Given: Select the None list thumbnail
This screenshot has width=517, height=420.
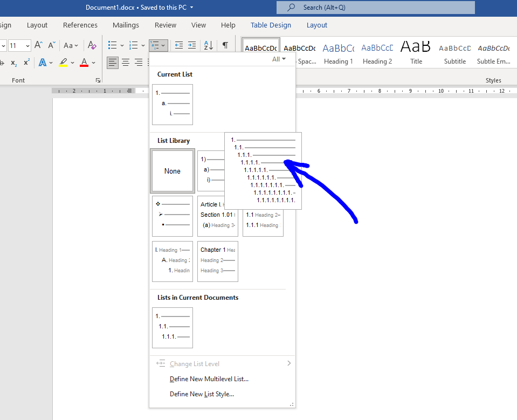Looking at the screenshot, I should pyautogui.click(x=173, y=171).
